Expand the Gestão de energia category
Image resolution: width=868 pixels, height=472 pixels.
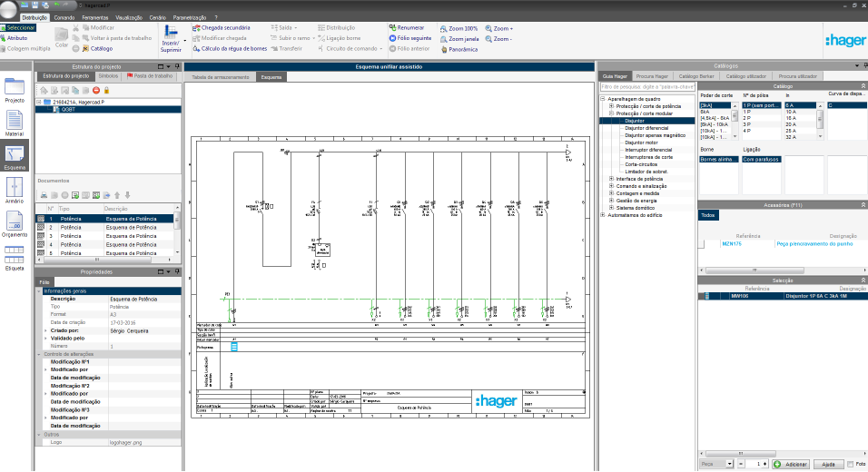(611, 200)
